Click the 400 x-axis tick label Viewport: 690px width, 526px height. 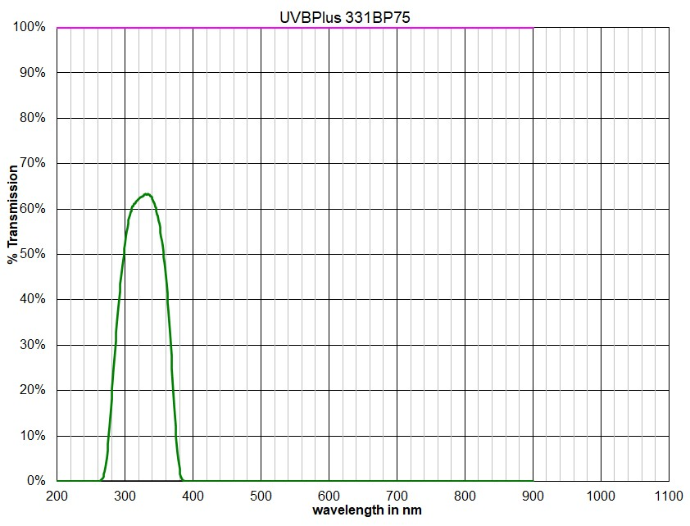[x=192, y=496]
